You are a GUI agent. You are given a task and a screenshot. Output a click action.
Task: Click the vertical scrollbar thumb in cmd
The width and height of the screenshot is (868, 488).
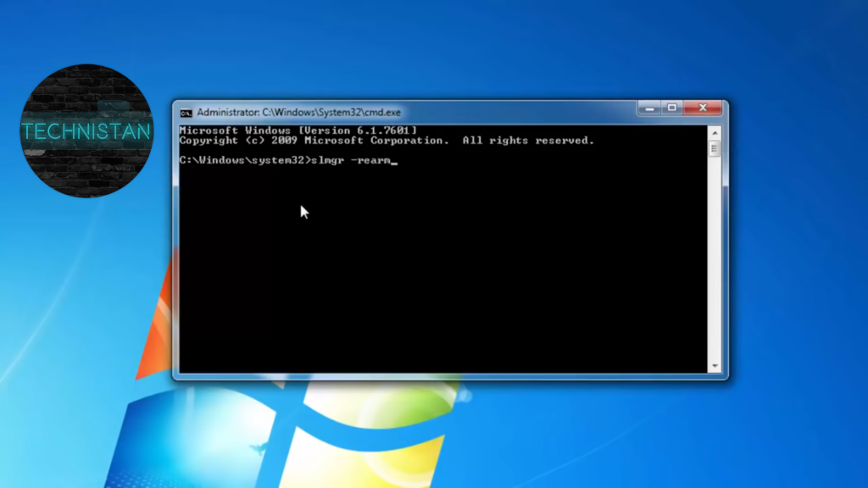coord(715,148)
